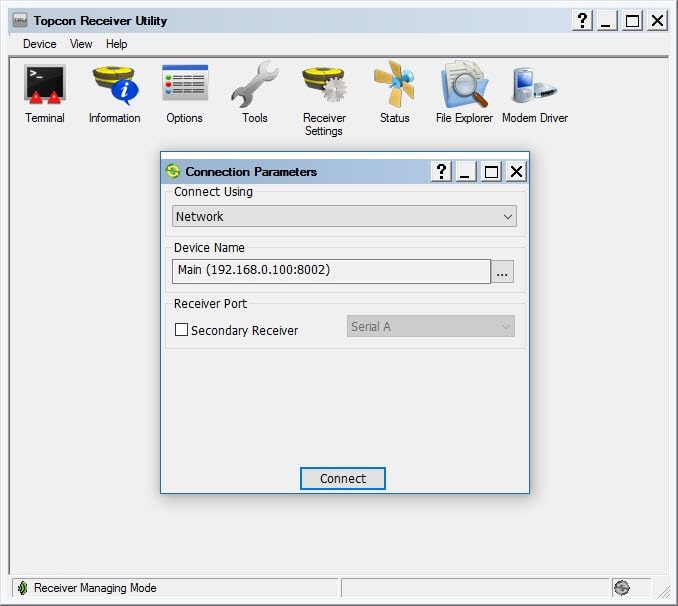Click the Connect button
This screenshot has height=606, width=678.
(343, 478)
